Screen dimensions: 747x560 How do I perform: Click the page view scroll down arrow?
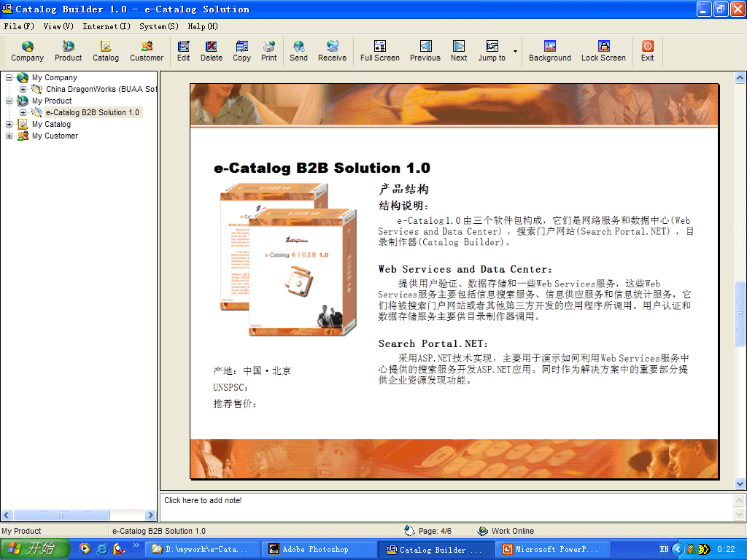click(740, 483)
